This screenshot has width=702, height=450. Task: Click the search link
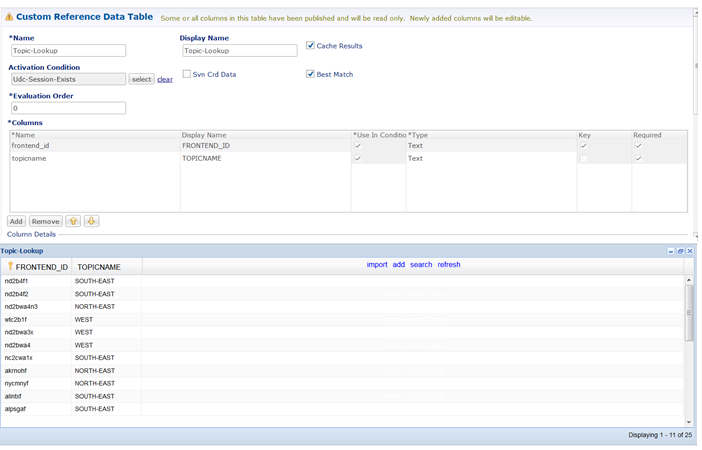[421, 265]
